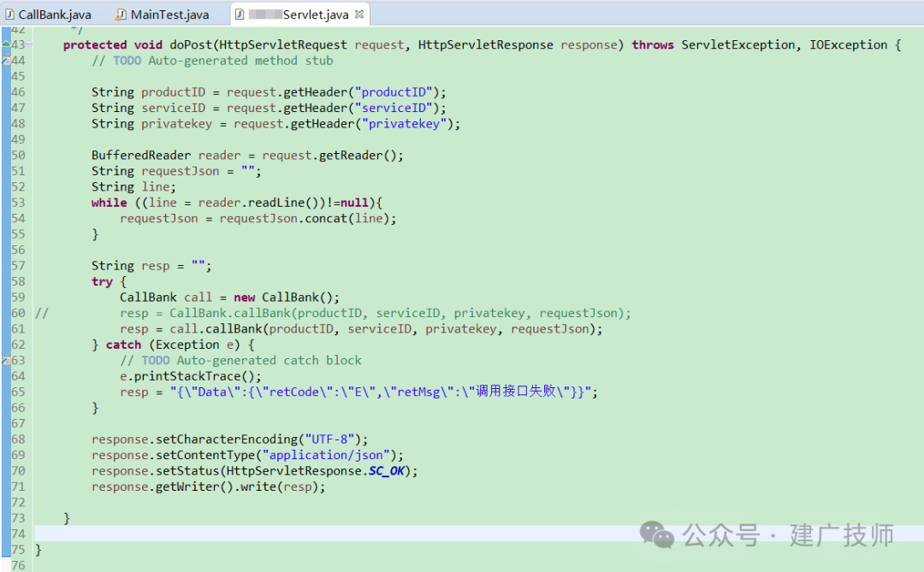This screenshot has width=924, height=572.
Task: Click the // comment marker on line 60
Action: click(41, 313)
